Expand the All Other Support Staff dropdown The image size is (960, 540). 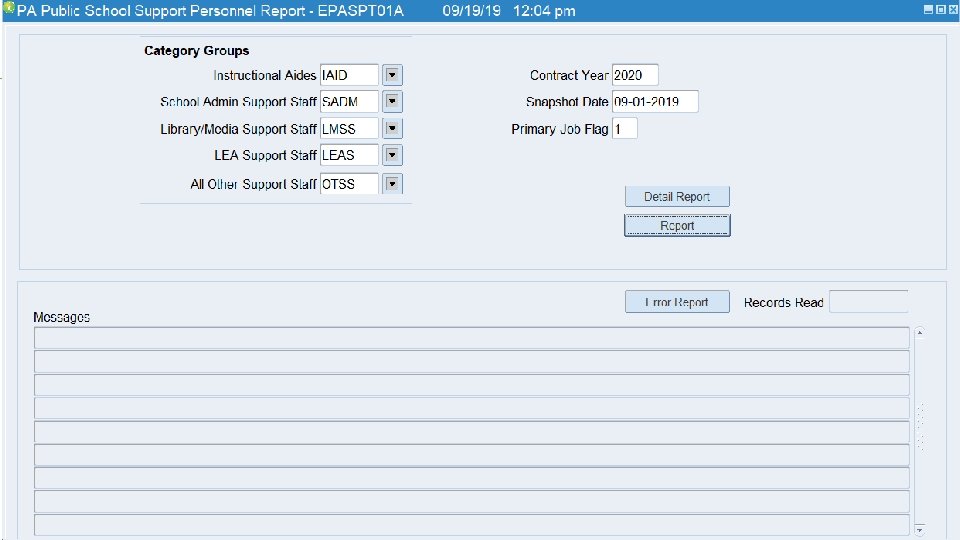point(392,184)
